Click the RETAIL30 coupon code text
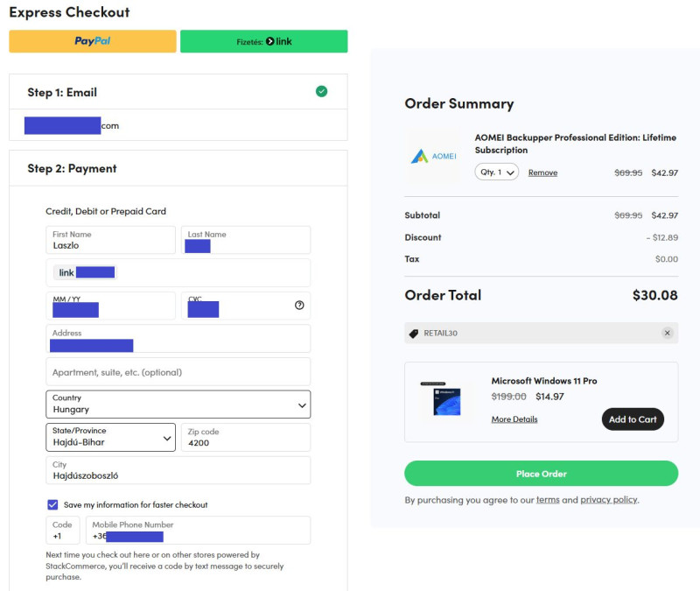Image resolution: width=700 pixels, height=591 pixels. [441, 334]
